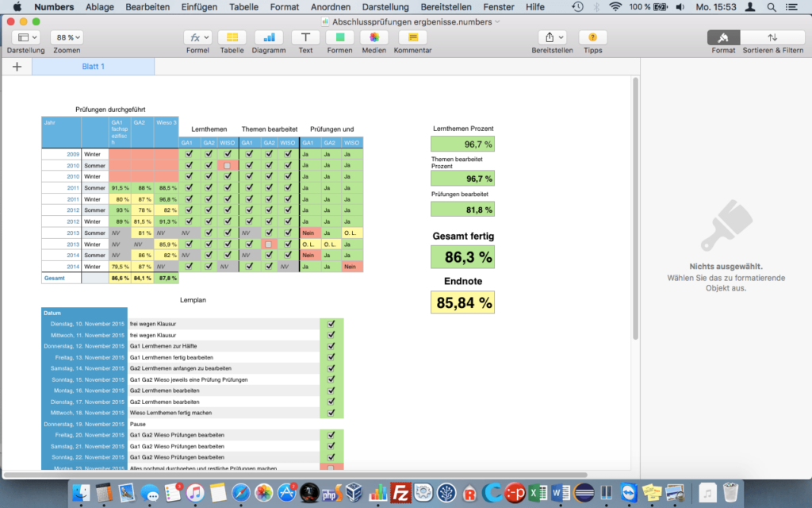
Task: Open the Darstellung view dropdown
Action: tap(26, 38)
